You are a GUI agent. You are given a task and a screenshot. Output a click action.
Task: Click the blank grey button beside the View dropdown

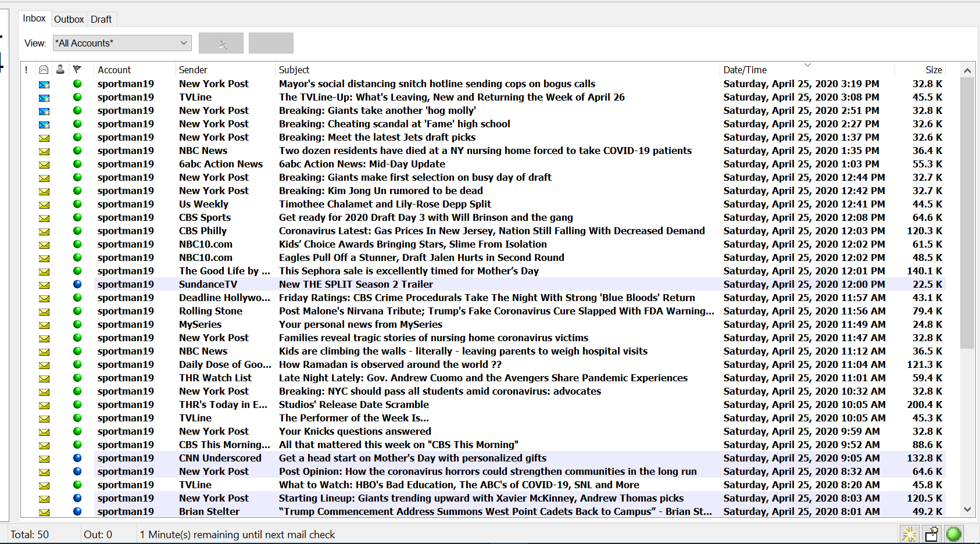click(x=271, y=43)
